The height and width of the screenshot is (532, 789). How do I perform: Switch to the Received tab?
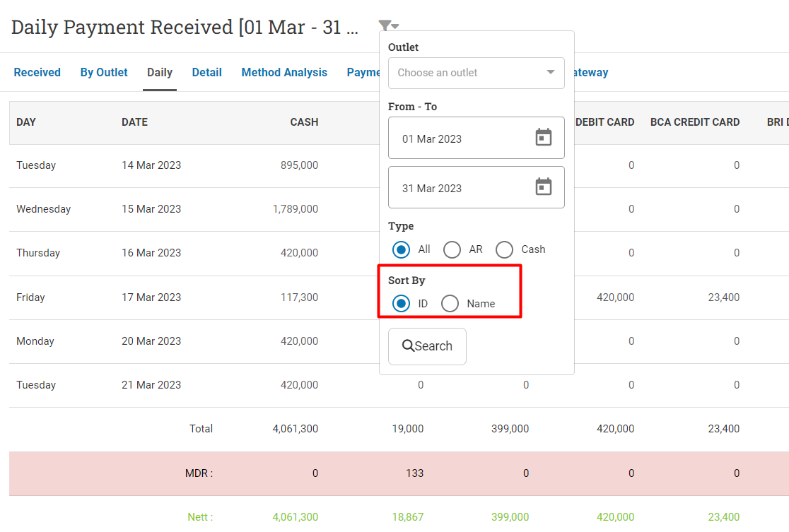(37, 72)
